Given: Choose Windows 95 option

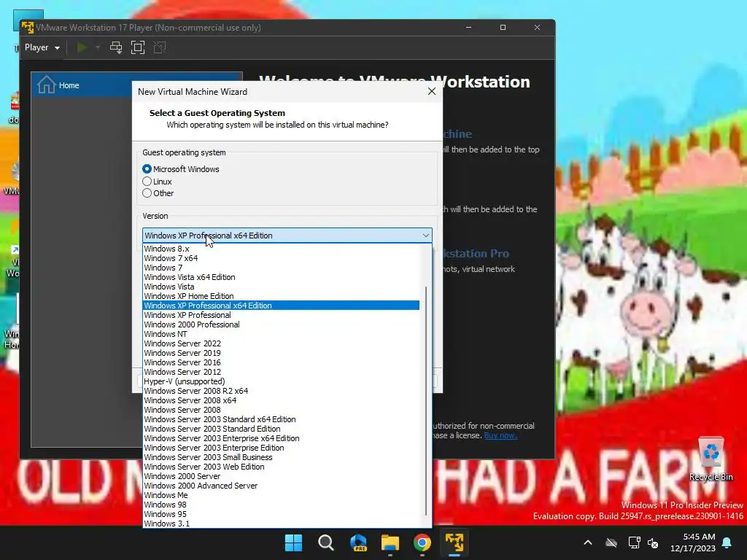Looking at the screenshot, I should point(281,514).
